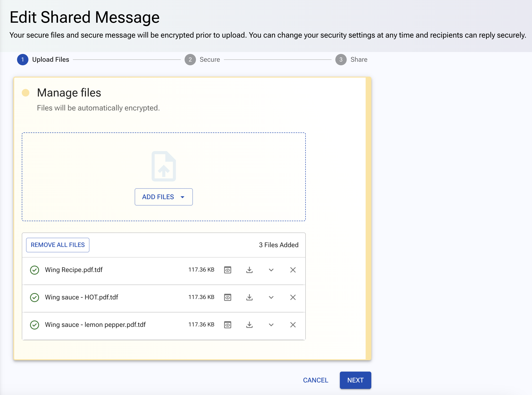Click the 117.36 KB size of Wing sauce - HOT
532x395 pixels.
pos(201,297)
